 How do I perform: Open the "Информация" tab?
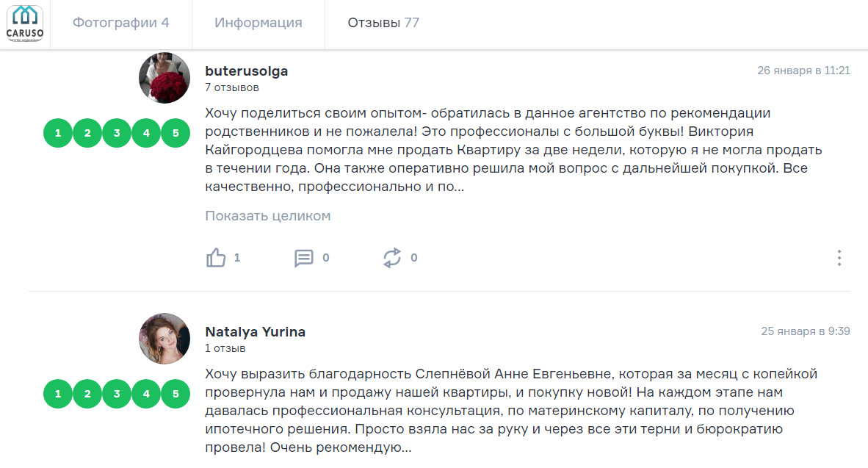tap(258, 23)
